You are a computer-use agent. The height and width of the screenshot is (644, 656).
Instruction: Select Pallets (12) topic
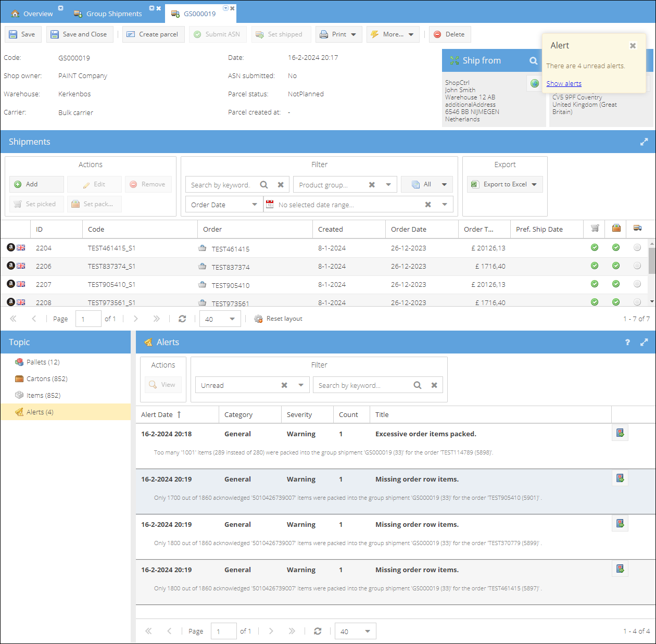[66, 362]
